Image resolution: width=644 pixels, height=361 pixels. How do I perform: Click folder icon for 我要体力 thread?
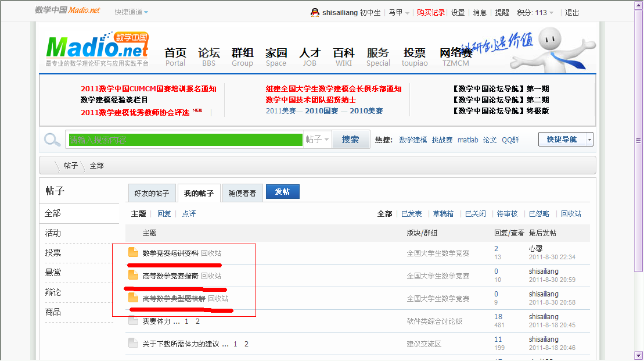133,320
